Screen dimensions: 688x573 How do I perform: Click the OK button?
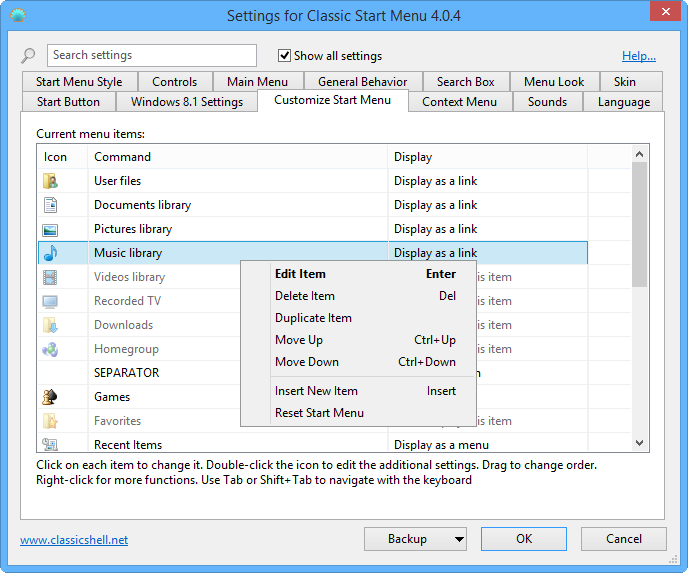524,539
